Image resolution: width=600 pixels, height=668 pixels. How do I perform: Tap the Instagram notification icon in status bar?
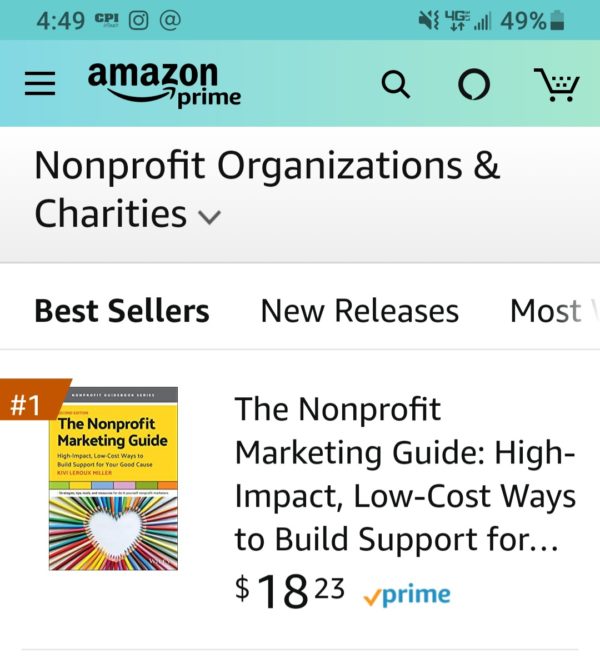coord(138,20)
